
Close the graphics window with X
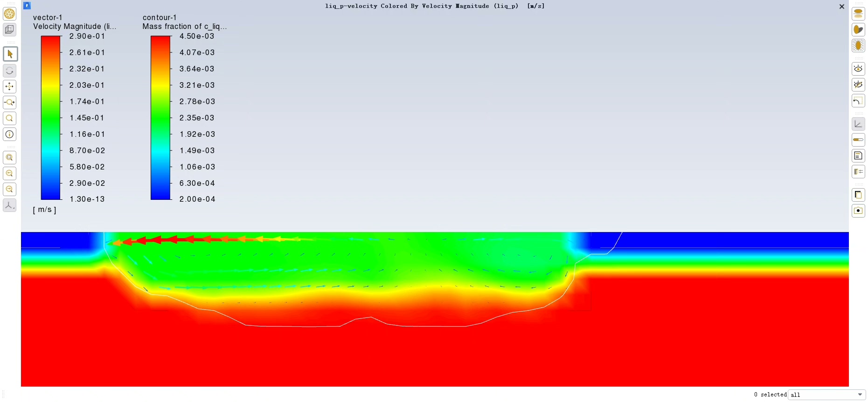842,7
